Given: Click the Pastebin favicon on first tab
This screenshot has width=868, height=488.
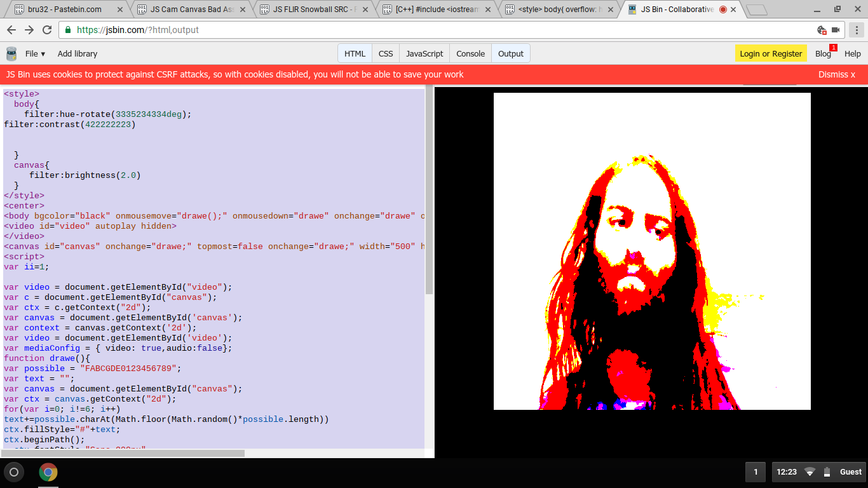Looking at the screenshot, I should [x=19, y=10].
